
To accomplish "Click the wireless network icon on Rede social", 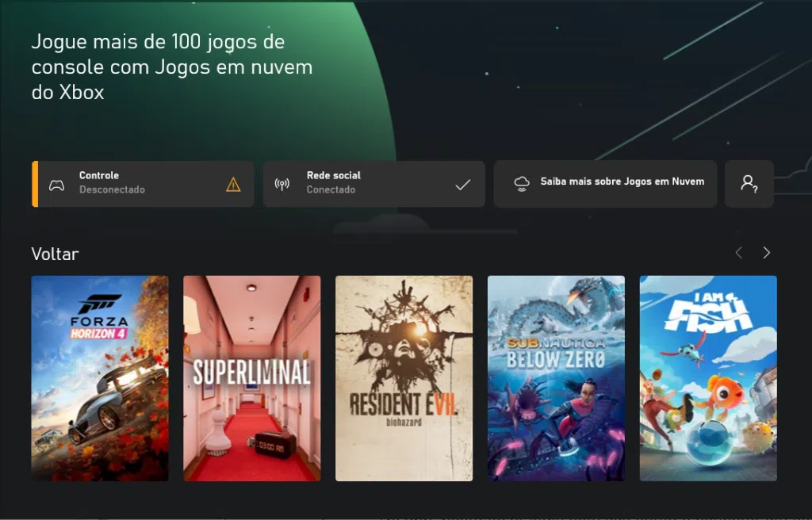I will tap(282, 183).
